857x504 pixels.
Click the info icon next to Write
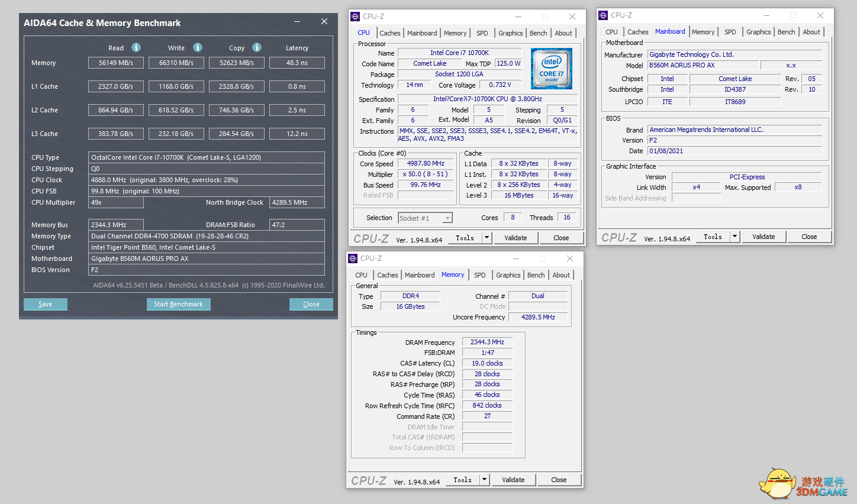click(x=198, y=47)
